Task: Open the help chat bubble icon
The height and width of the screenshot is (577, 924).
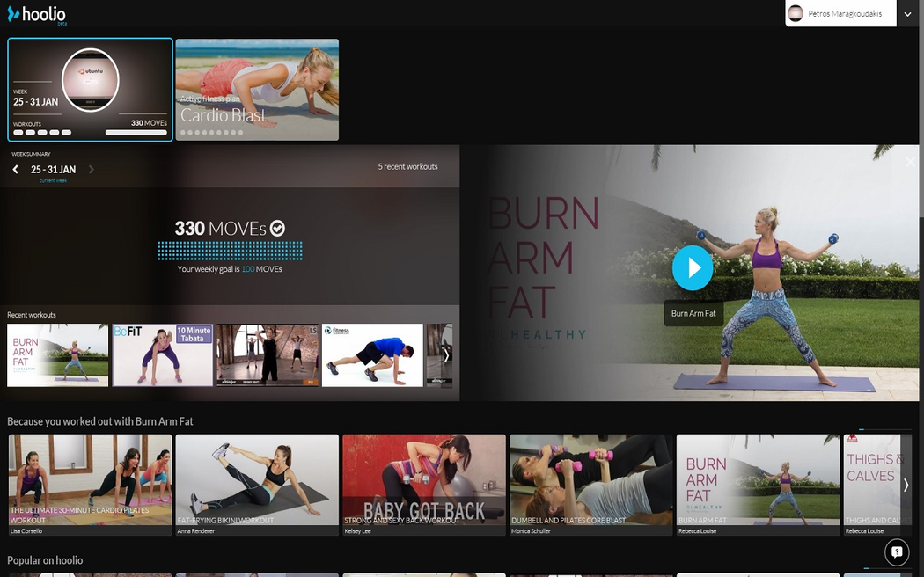Action: [896, 552]
